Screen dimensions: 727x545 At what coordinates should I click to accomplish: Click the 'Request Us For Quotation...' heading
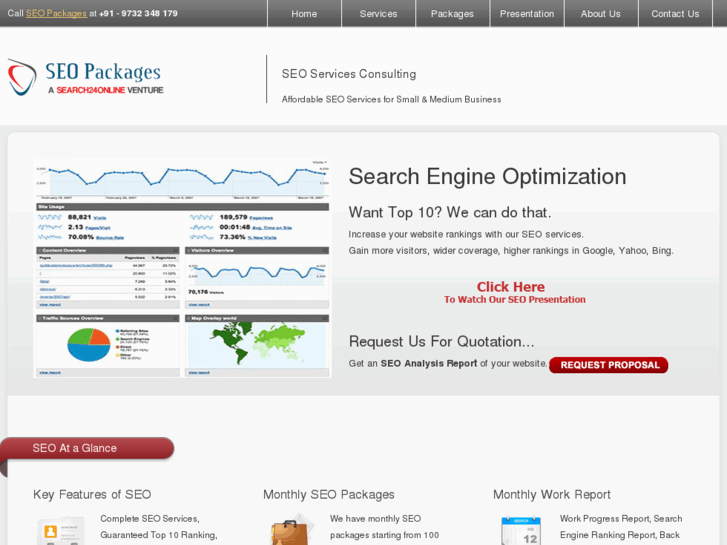[441, 341]
